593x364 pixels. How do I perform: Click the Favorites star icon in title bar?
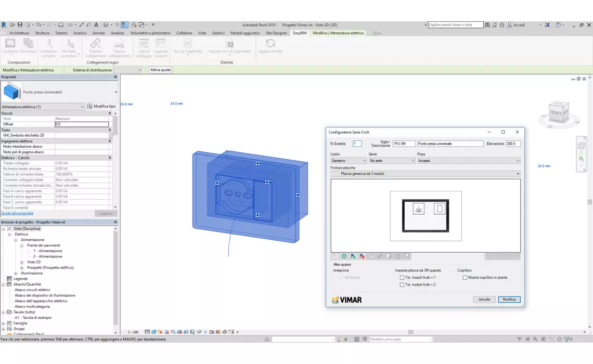502,25
